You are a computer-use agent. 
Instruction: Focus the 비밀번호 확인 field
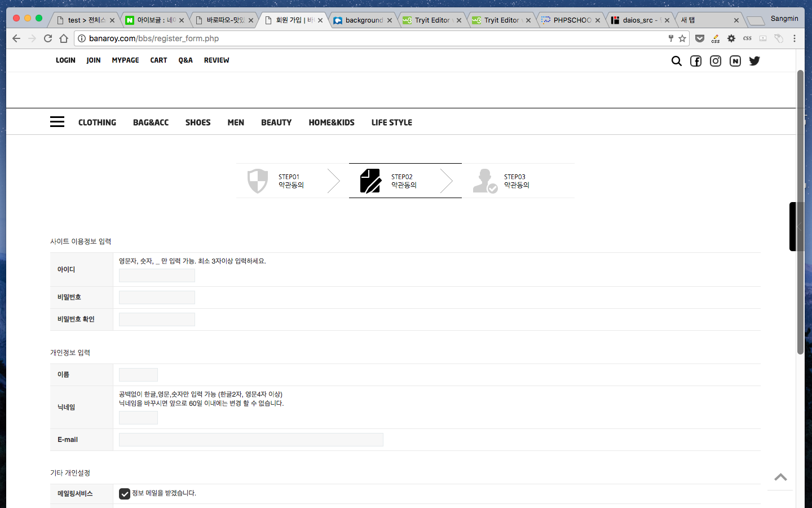click(x=157, y=319)
